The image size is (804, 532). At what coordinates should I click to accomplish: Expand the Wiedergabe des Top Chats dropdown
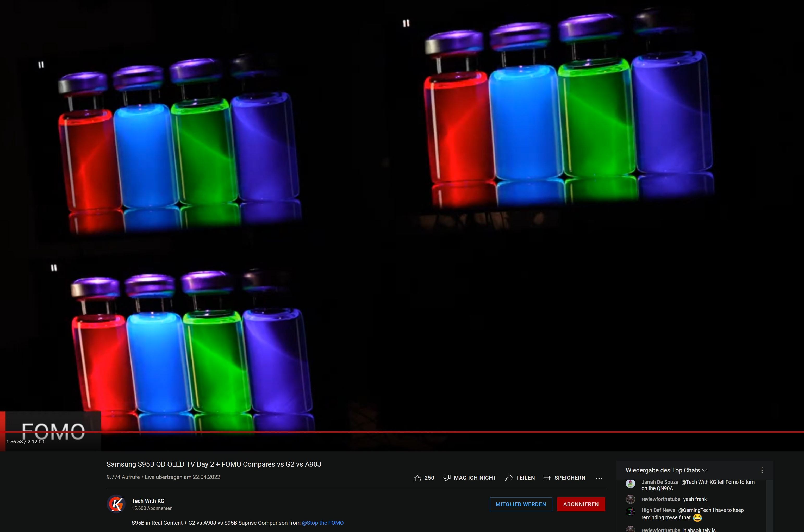pos(666,470)
